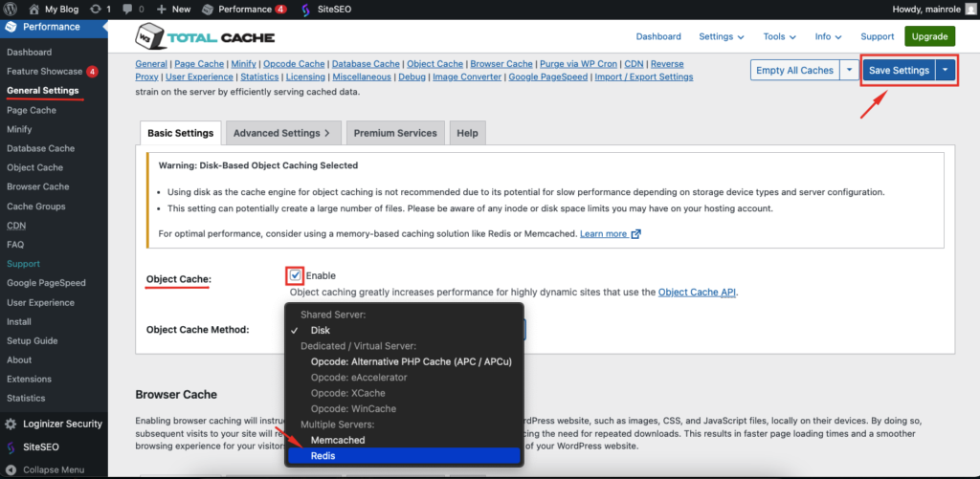980x479 pixels.
Task: Open Install in sidebar
Action: [x=19, y=321]
